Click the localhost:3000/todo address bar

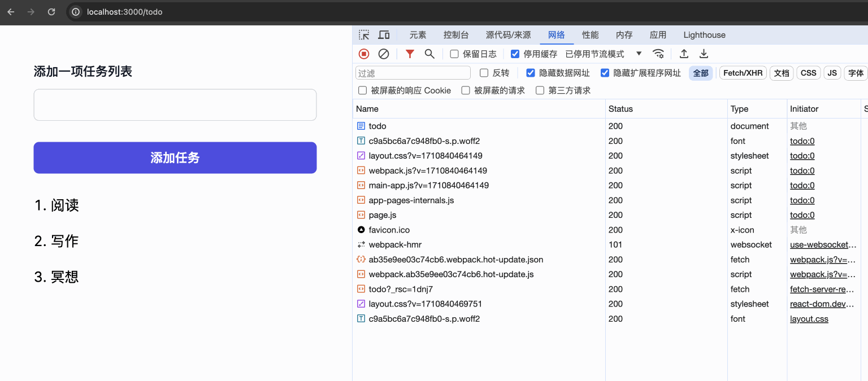pyautogui.click(x=124, y=12)
